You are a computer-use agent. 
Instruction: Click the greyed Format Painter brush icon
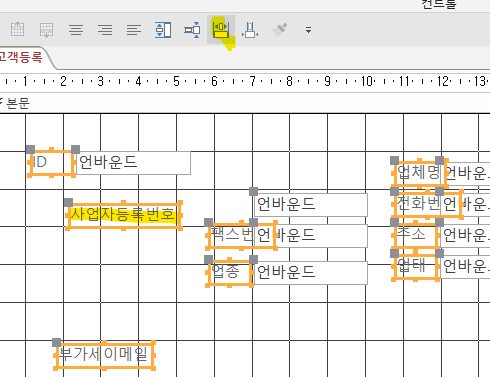point(279,29)
